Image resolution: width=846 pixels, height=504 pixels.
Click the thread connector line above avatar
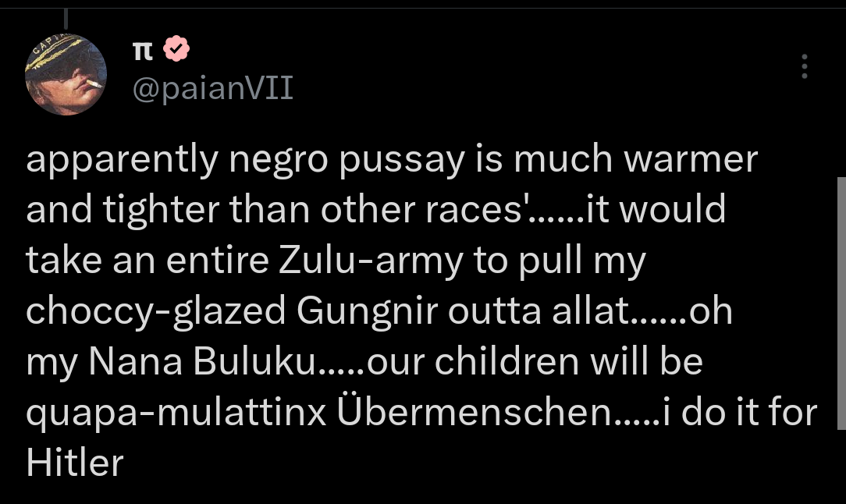[65, 18]
